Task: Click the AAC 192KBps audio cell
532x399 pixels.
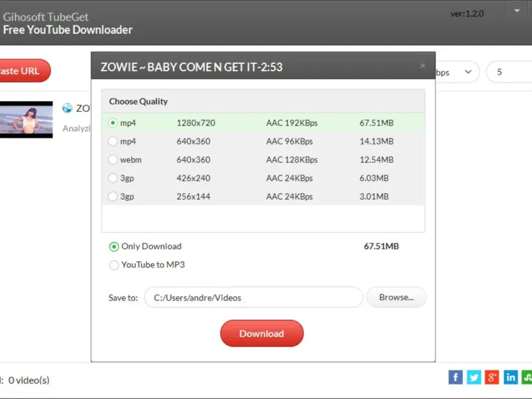Action: click(x=292, y=123)
